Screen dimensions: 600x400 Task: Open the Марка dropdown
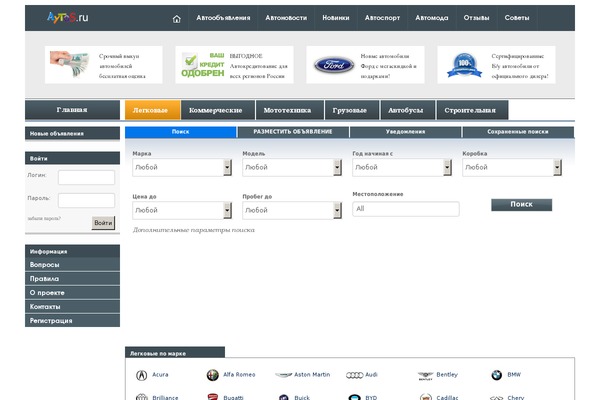(x=182, y=167)
